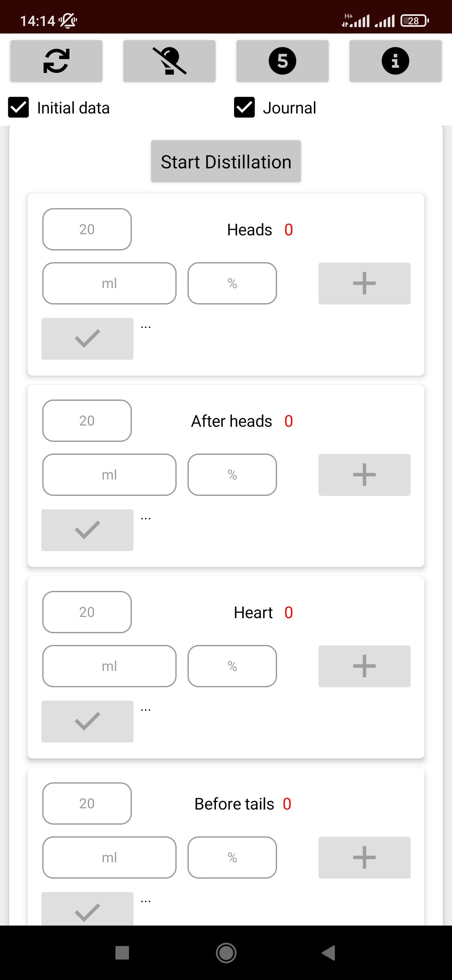Start Distillation button
Screen dimensions: 452x980
click(x=226, y=161)
